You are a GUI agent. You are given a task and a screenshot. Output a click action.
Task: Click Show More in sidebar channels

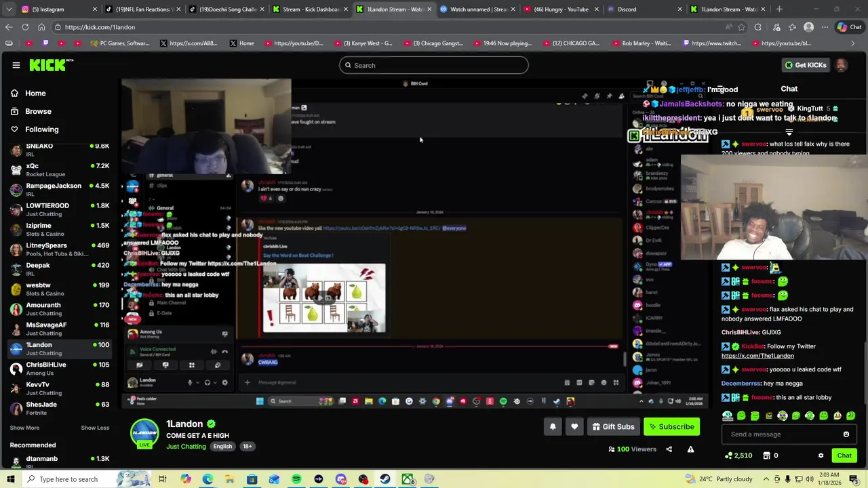pos(24,428)
